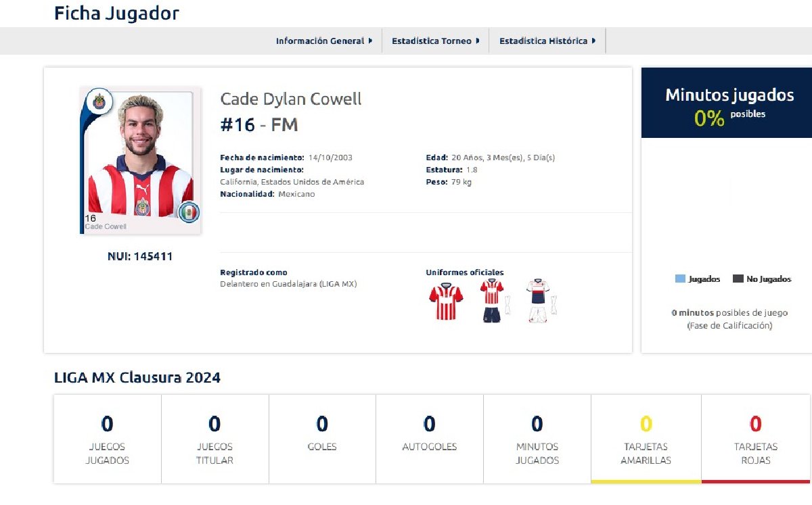Click the LIGA MX Clausura 2024 heading

[137, 377]
